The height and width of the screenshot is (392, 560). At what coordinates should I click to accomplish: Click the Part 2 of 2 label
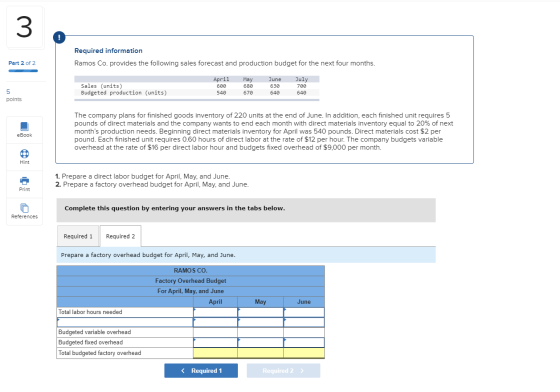point(22,63)
